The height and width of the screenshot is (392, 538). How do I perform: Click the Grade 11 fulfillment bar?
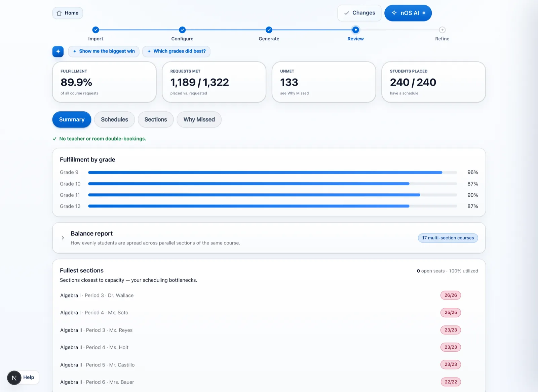click(273, 195)
